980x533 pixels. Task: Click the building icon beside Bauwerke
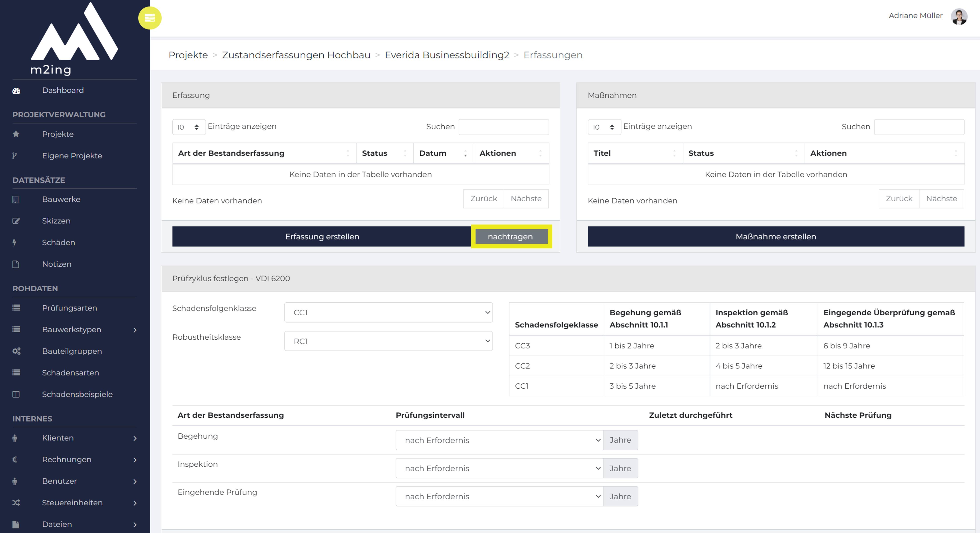coord(16,199)
